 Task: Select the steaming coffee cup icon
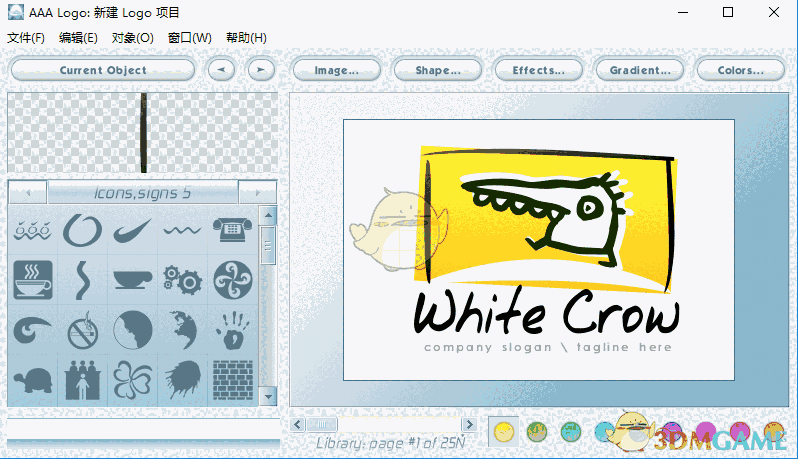coord(33,280)
